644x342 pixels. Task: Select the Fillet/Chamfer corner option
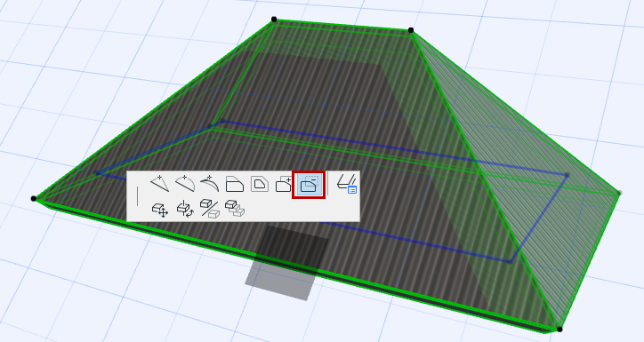click(235, 184)
